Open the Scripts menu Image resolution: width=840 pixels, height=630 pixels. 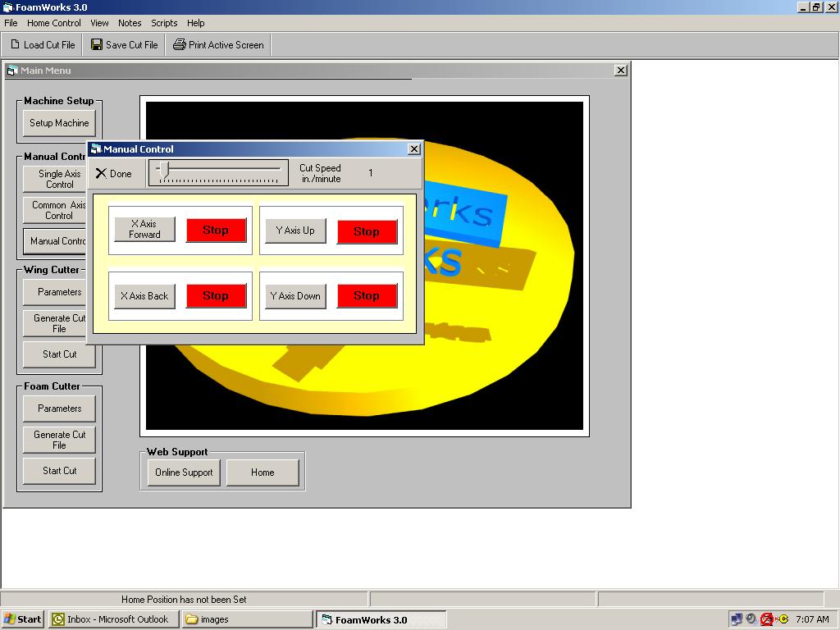[x=164, y=23]
